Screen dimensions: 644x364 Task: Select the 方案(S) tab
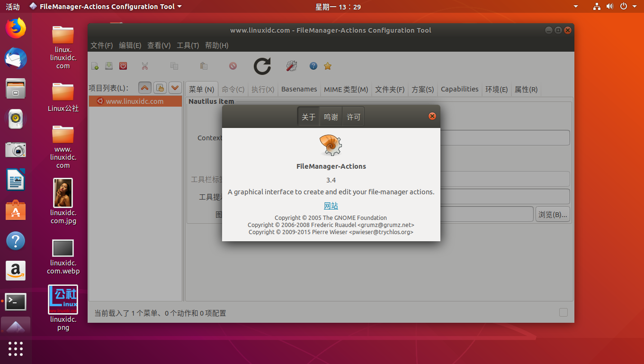(423, 89)
